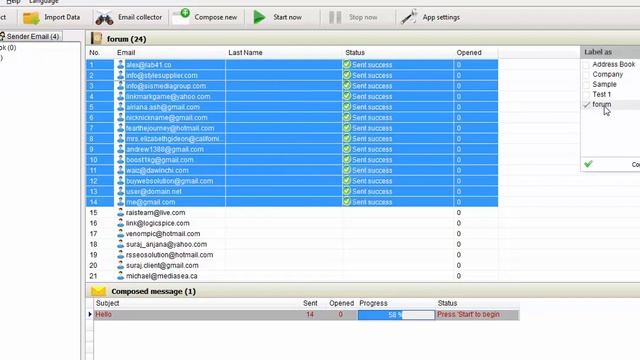Select row rsseosolution@hotmail.com
Image resolution: width=640 pixels, height=360 pixels.
[292, 255]
